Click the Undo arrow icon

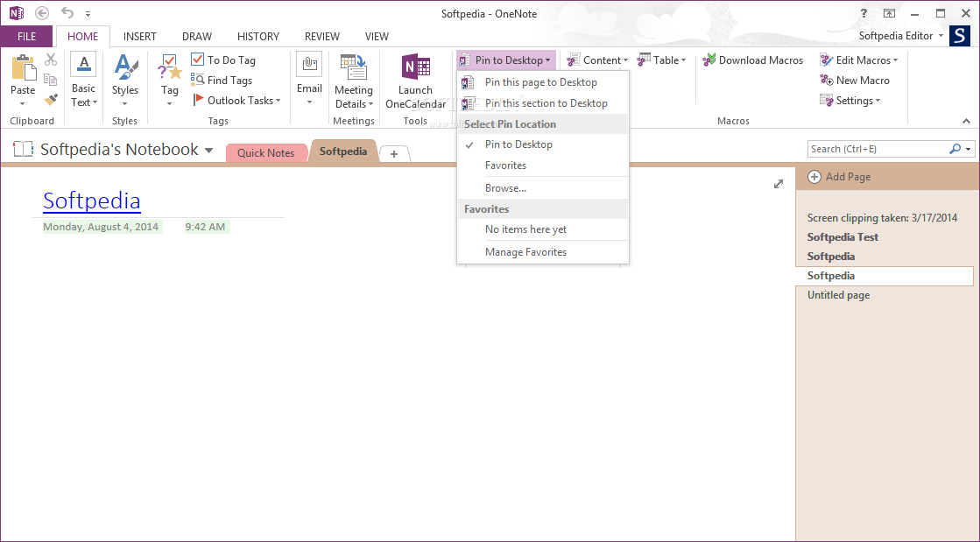click(x=67, y=13)
